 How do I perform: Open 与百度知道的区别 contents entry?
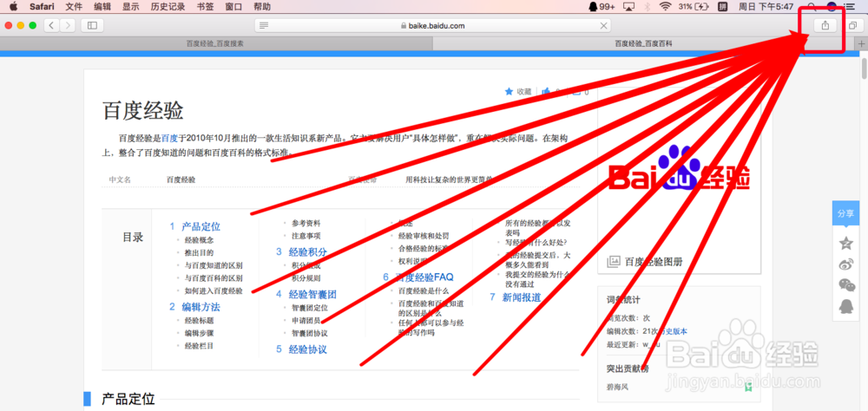(x=214, y=265)
